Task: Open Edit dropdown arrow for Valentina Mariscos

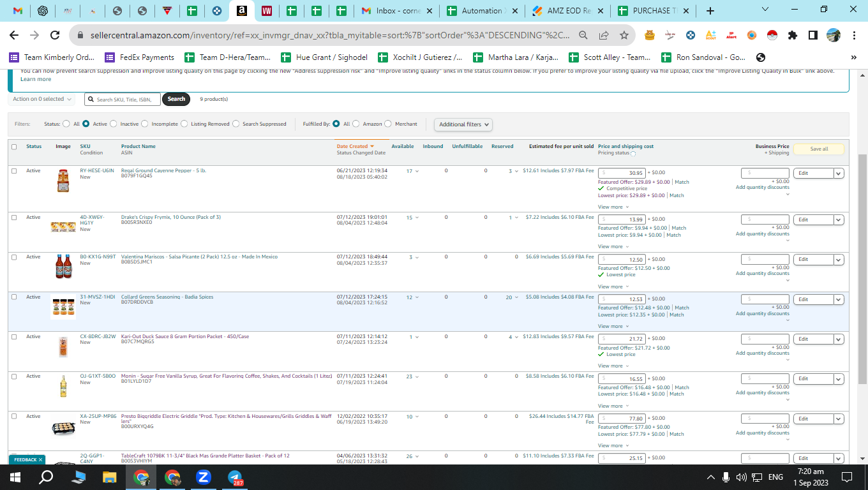Action: tap(839, 260)
